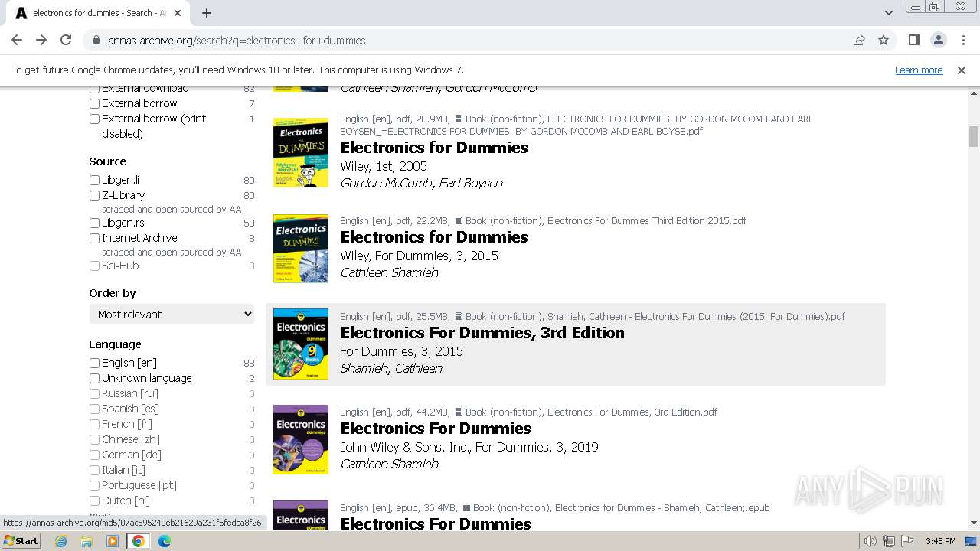Open volume control in system tray
Image resolution: width=980 pixels, height=551 pixels.
871,541
